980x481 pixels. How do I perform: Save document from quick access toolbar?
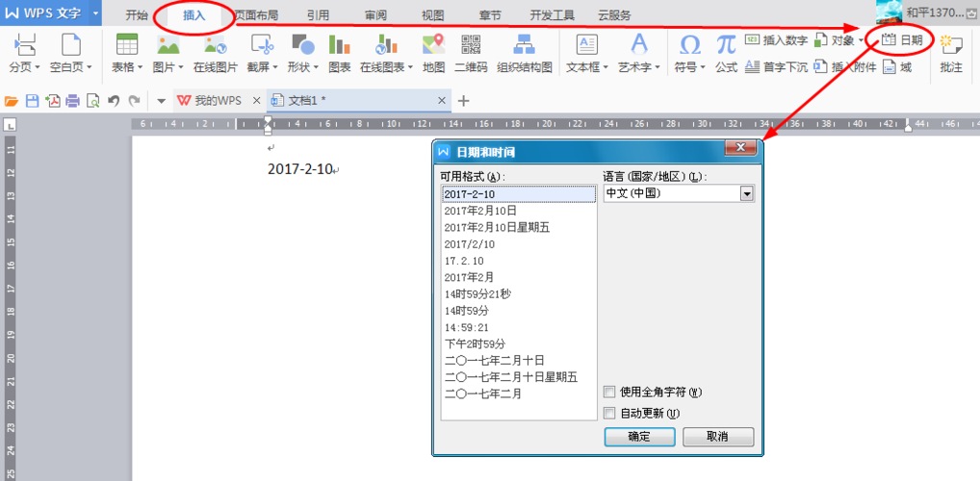31,101
